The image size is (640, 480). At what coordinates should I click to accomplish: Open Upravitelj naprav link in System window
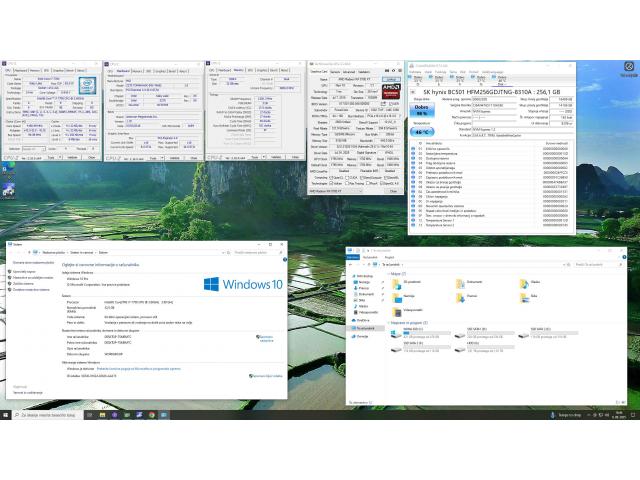pos(24,271)
